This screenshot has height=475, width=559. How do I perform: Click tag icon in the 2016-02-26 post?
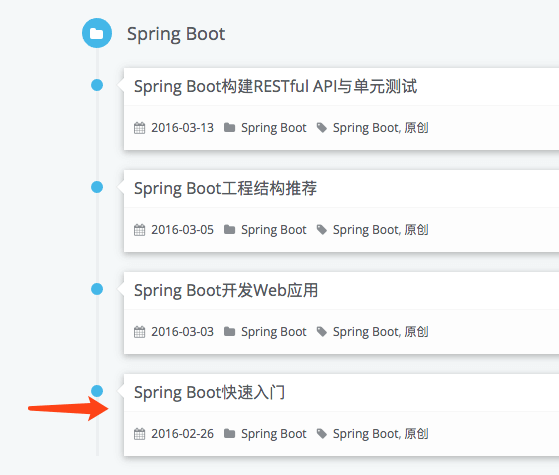pos(322,434)
